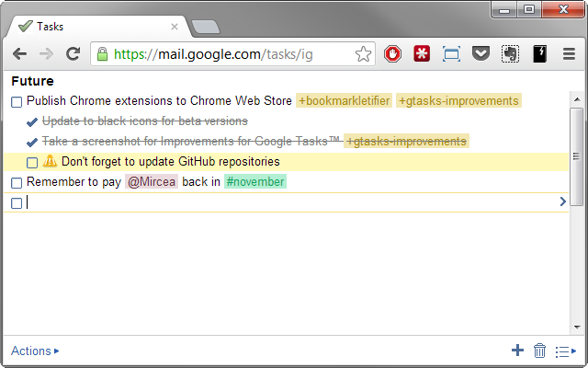The height and width of the screenshot is (368, 588).
Task: Bookmark this page with the star icon
Action: pyautogui.click(x=363, y=54)
